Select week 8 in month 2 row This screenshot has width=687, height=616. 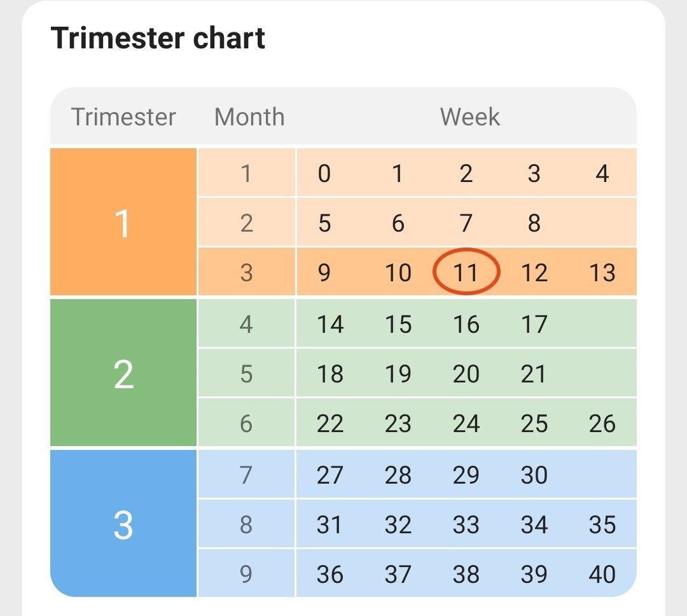click(x=534, y=223)
